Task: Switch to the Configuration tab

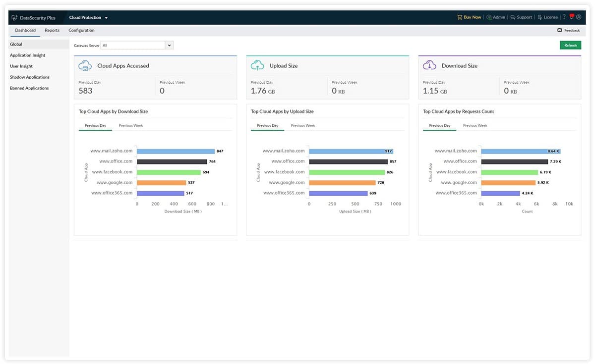Action: (x=81, y=30)
